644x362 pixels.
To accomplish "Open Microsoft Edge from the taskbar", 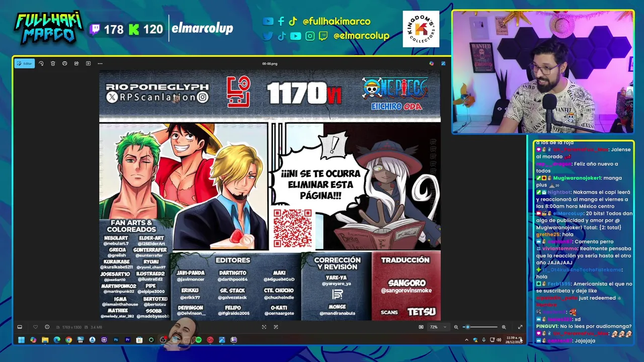I will click(57, 340).
